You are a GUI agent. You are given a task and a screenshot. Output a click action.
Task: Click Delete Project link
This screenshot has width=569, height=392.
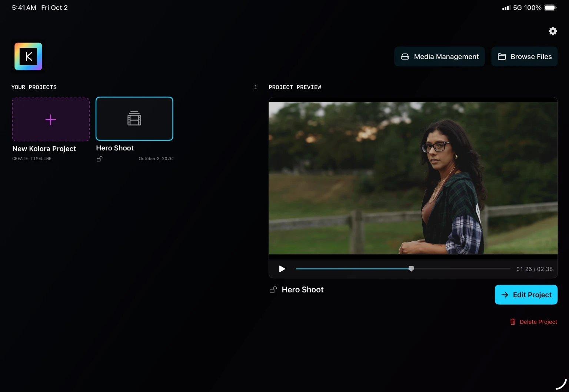pyautogui.click(x=533, y=322)
